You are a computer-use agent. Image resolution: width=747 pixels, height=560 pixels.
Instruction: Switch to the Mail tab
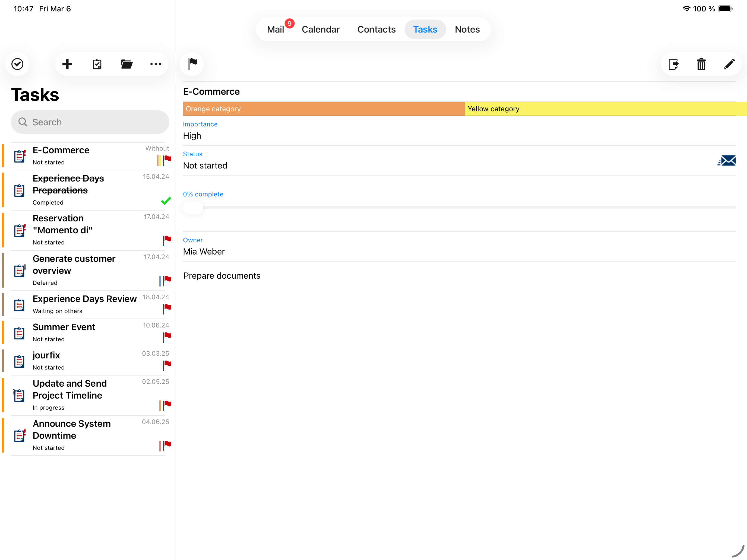click(275, 29)
